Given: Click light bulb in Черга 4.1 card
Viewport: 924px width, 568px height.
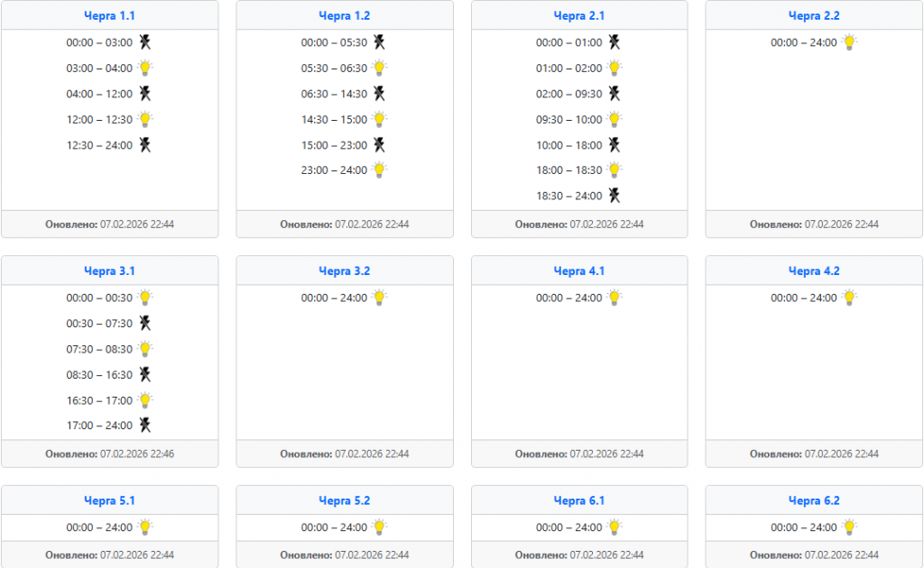Looking at the screenshot, I should 614,298.
